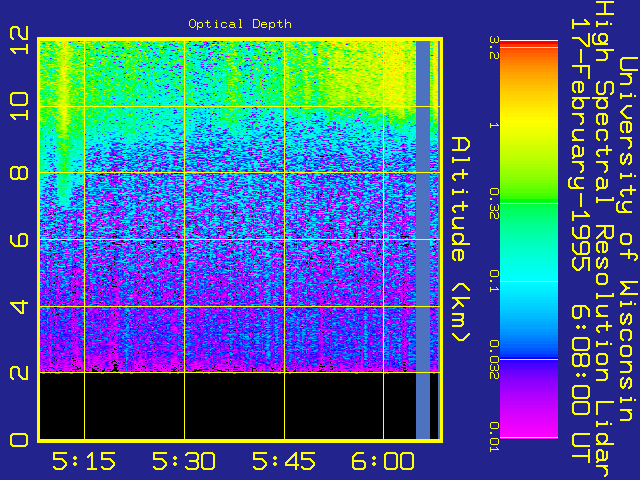This screenshot has height=480, width=640.
Task: Click the 0.032 colorbar scale value
Action: pyautogui.click(x=494, y=359)
